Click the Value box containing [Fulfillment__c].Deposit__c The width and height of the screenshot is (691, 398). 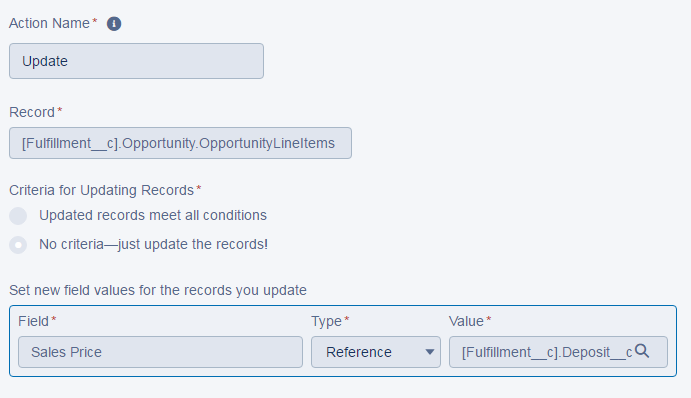pyautogui.click(x=558, y=352)
